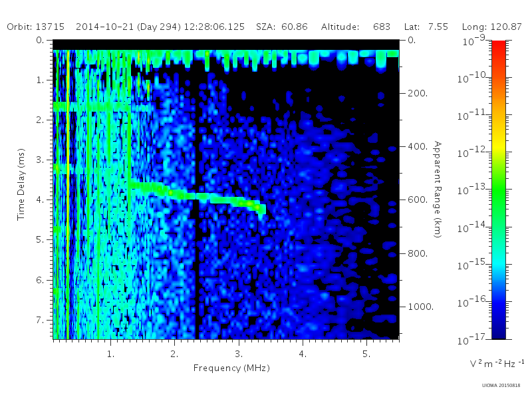Click the 'Altitude:' label
The width and height of the screenshot is (532, 399).
tap(340, 27)
